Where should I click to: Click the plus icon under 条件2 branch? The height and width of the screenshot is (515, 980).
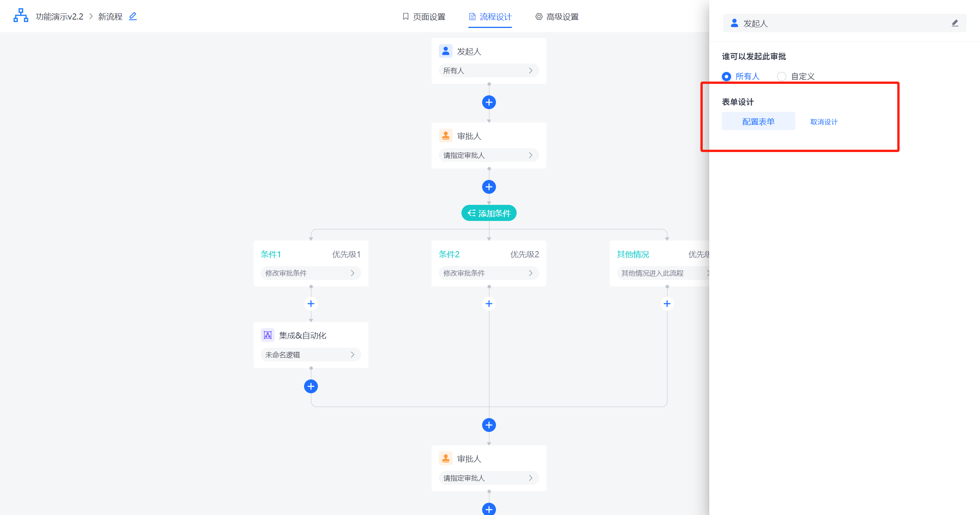pyautogui.click(x=489, y=304)
